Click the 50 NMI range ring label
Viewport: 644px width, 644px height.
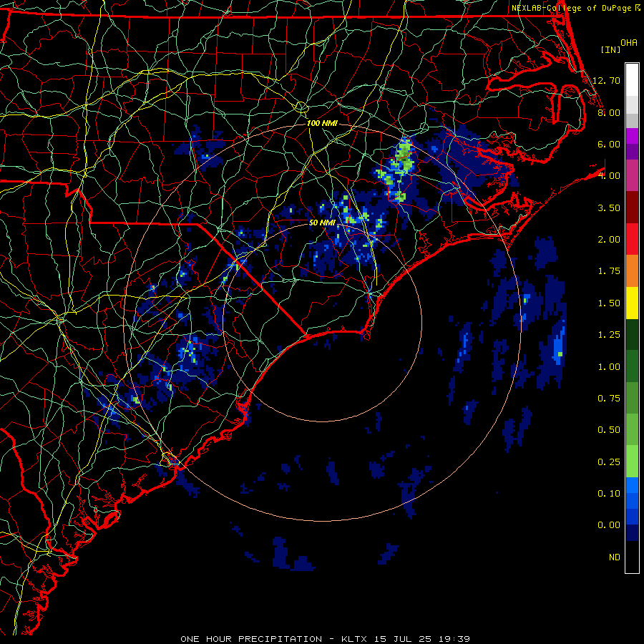tap(322, 223)
